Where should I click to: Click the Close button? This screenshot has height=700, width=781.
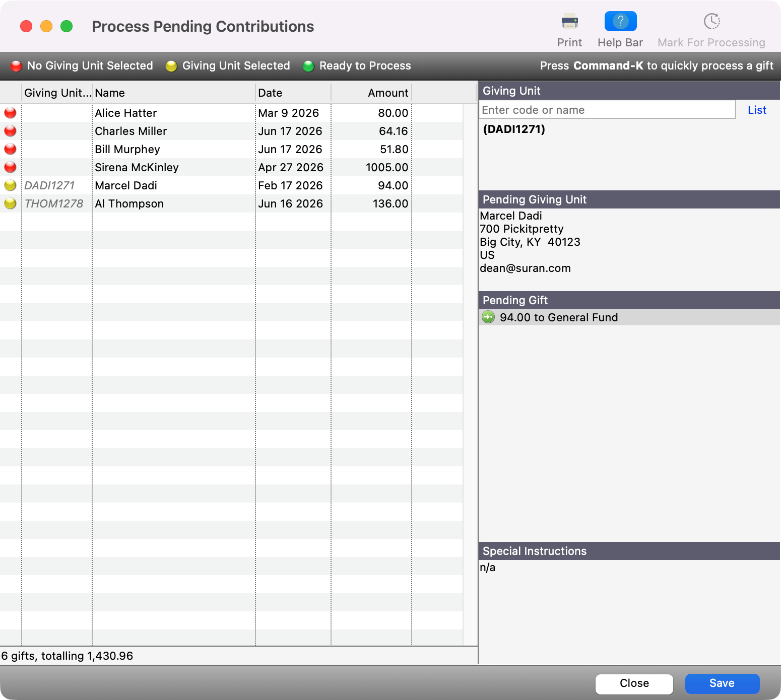[634, 683]
